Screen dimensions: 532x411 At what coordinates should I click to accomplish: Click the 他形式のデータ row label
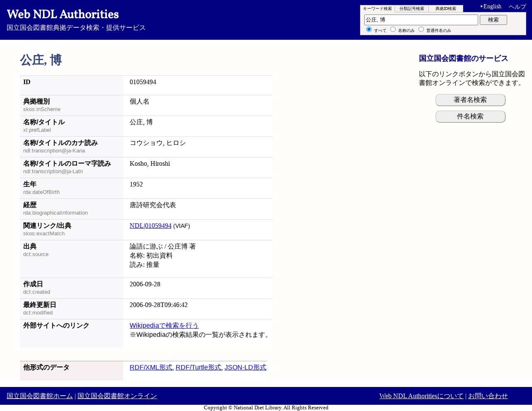(46, 367)
